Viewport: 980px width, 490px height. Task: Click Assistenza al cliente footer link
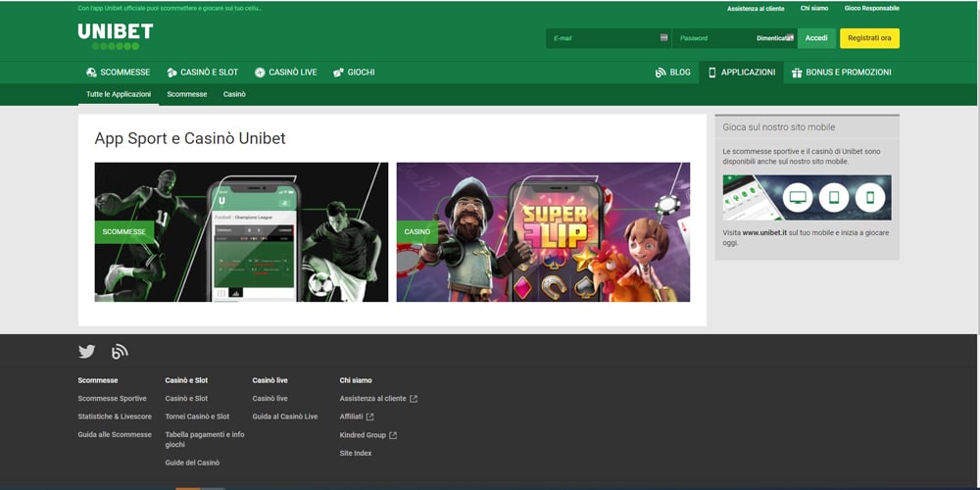pyautogui.click(x=373, y=399)
